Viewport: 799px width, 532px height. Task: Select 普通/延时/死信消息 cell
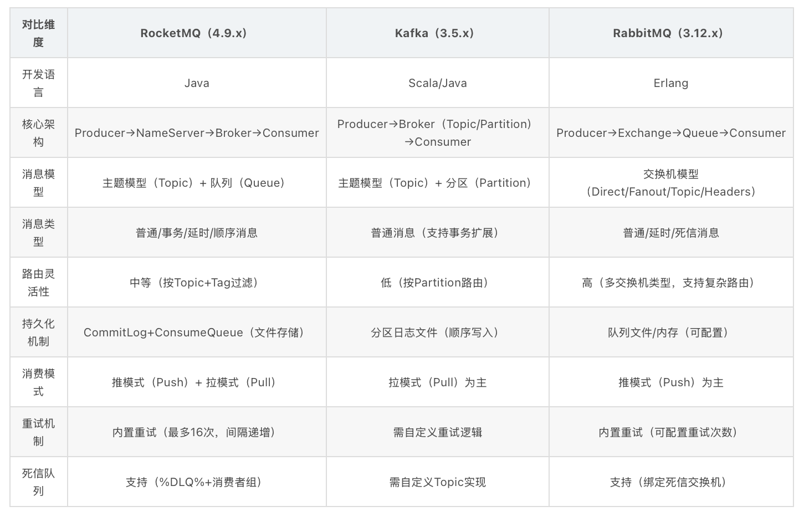coord(671,232)
